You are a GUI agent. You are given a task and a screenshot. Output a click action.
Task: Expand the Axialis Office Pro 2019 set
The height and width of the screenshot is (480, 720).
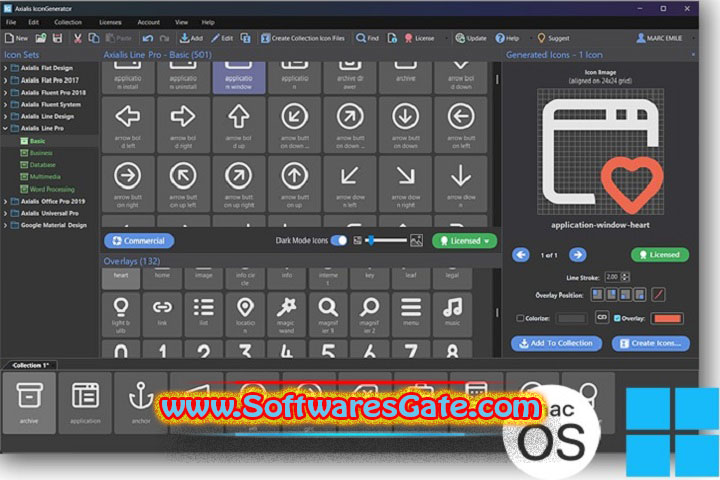6,201
